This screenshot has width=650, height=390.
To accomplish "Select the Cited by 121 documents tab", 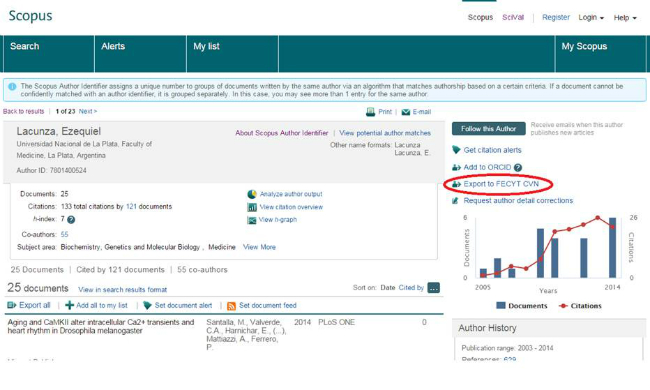I will click(120, 270).
